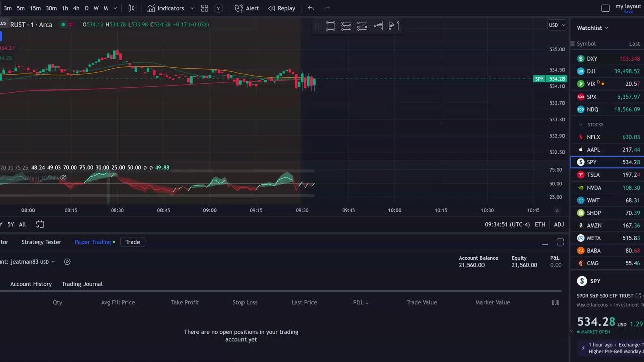The image size is (644, 362).
Task: Select the long position tool in floating toolbar
Action: tap(378, 26)
